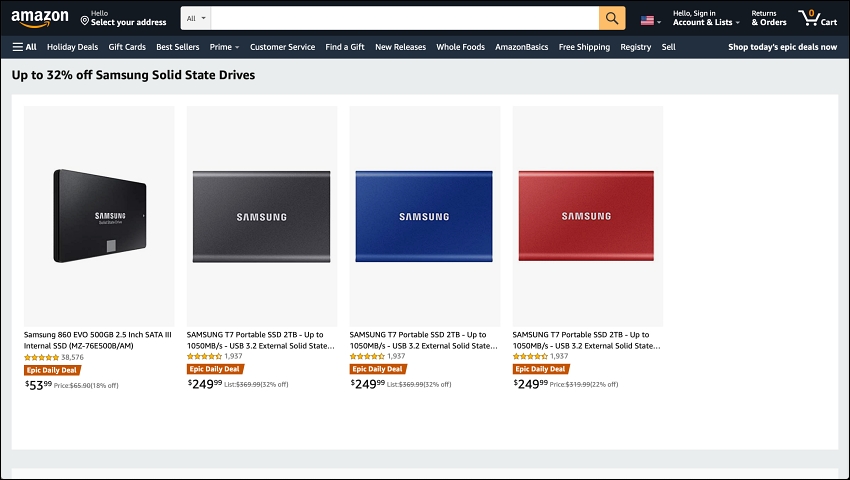Image resolution: width=850 pixels, height=480 pixels.
Task: Click the Up to 32% off Samsung heading
Action: click(133, 75)
